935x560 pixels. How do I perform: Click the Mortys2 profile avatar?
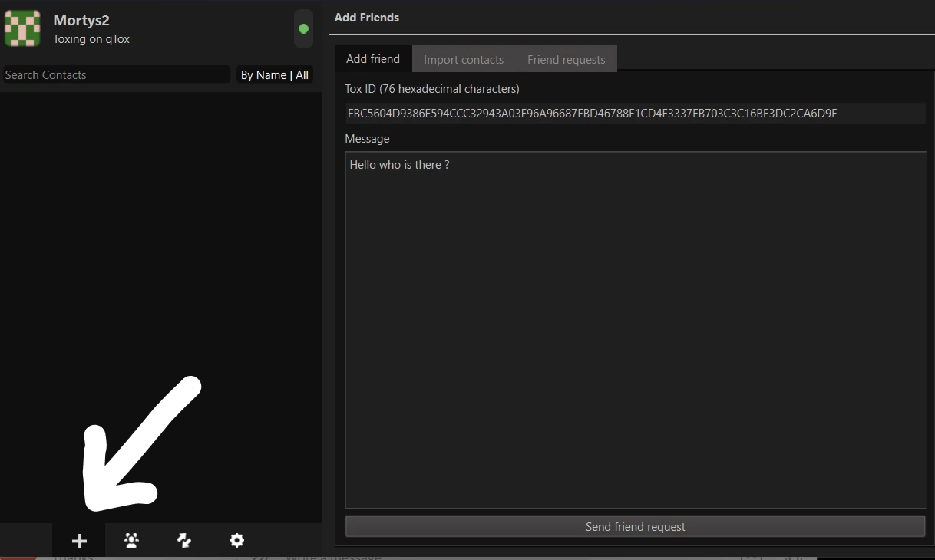(22, 28)
